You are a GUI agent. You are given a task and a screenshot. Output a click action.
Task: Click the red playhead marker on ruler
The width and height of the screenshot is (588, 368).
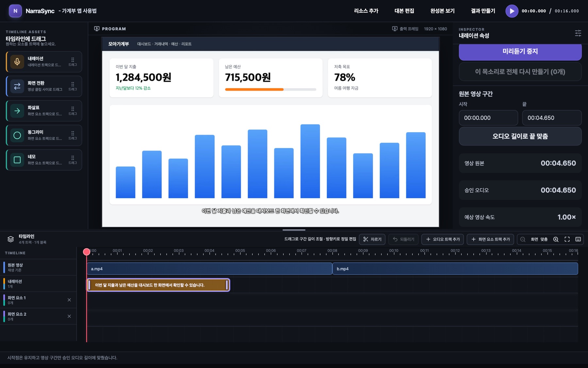pyautogui.click(x=87, y=252)
